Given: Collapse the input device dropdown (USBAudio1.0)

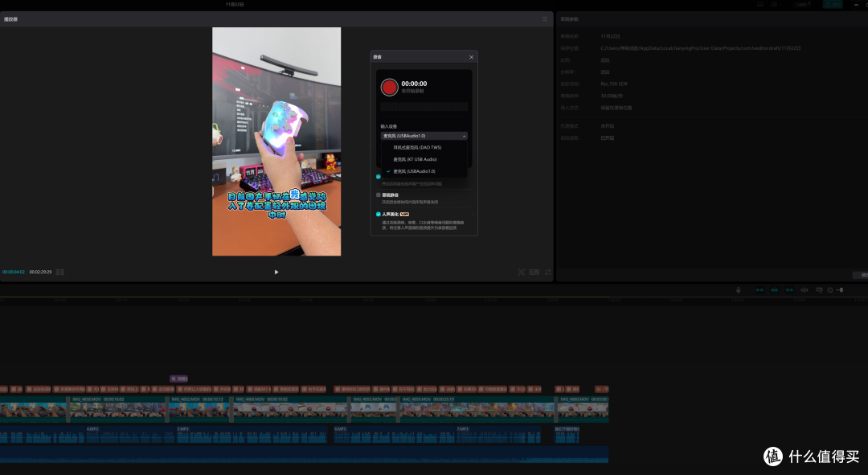Looking at the screenshot, I should pyautogui.click(x=424, y=136).
